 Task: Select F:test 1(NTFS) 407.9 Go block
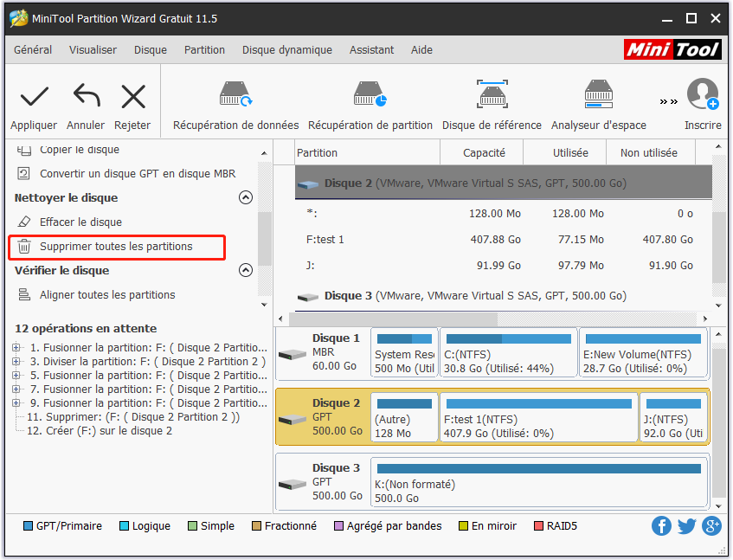[538, 417]
